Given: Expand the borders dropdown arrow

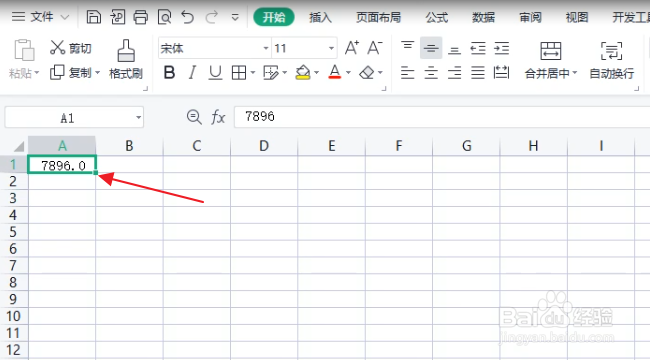Looking at the screenshot, I should (x=253, y=73).
